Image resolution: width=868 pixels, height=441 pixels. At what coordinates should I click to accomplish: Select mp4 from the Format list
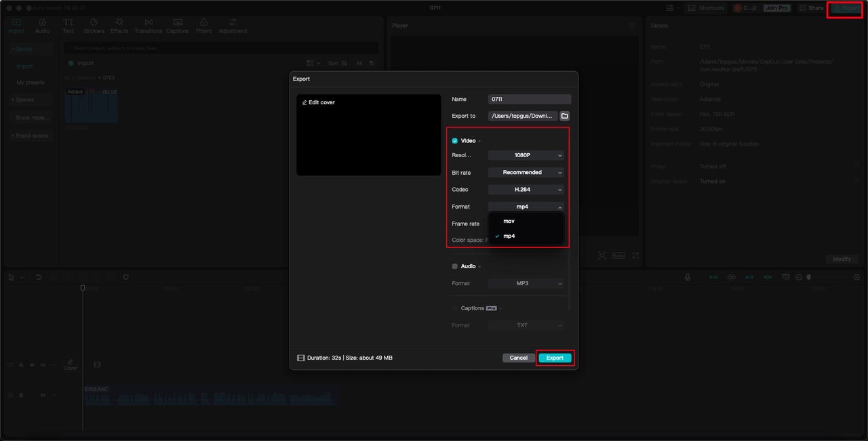[526, 236]
